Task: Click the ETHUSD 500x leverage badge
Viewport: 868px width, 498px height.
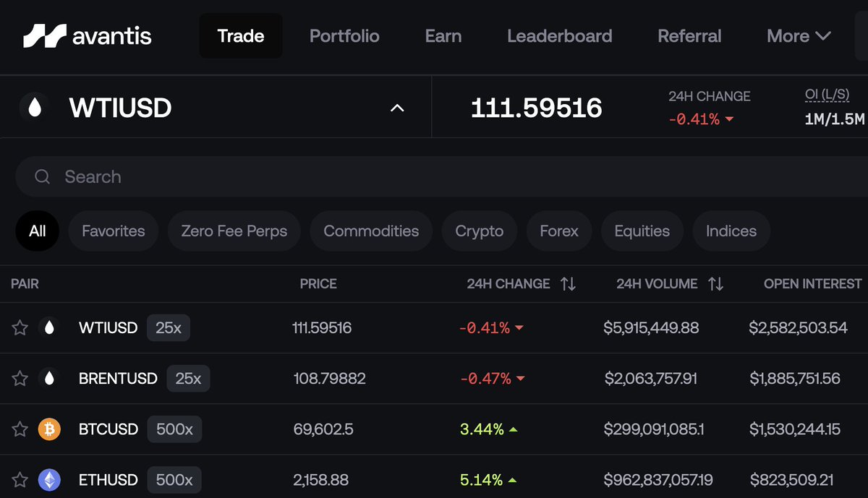Action: click(174, 479)
